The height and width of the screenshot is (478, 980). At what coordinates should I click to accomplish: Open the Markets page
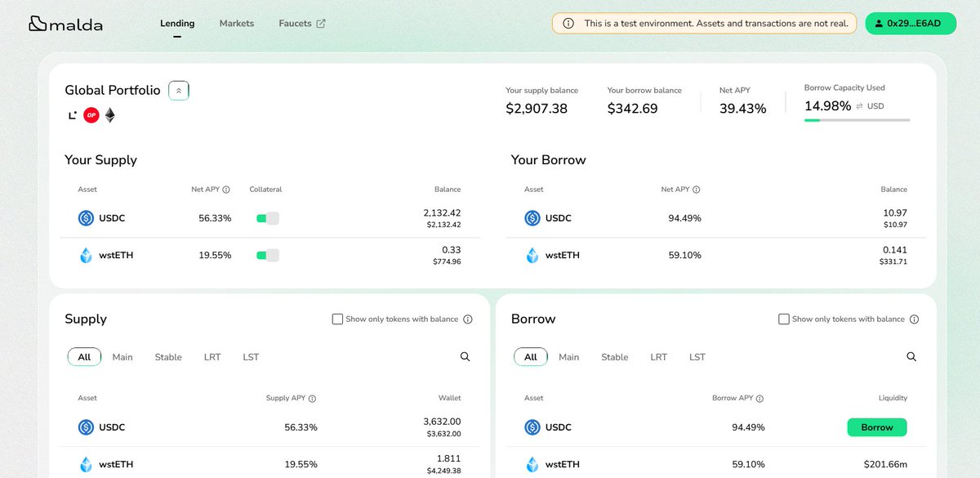click(x=237, y=24)
